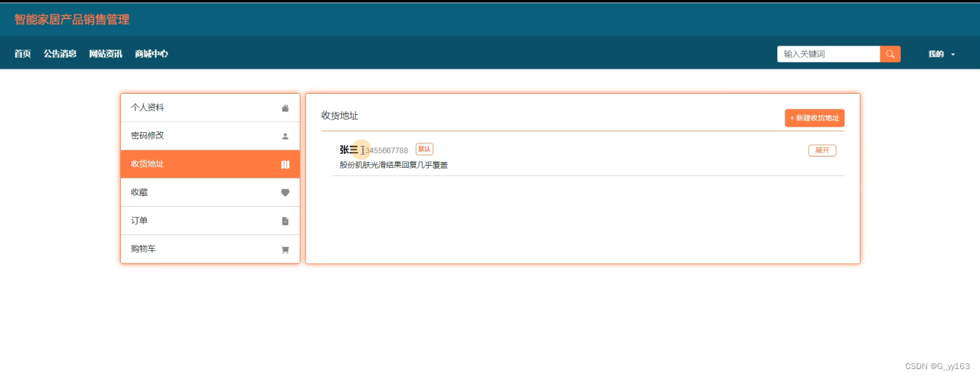Select 购物车 in the sidebar
This screenshot has width=980, height=377.
click(210, 250)
